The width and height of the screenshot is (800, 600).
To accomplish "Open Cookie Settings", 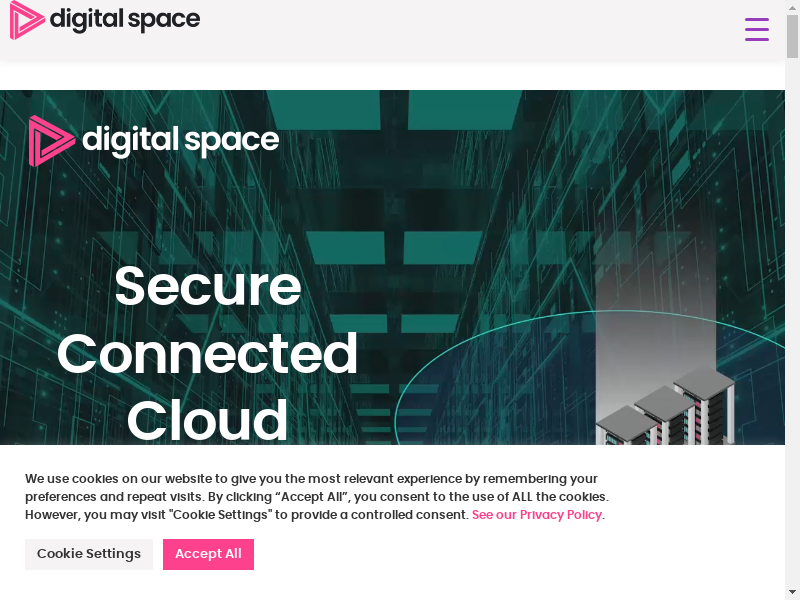I will point(89,554).
